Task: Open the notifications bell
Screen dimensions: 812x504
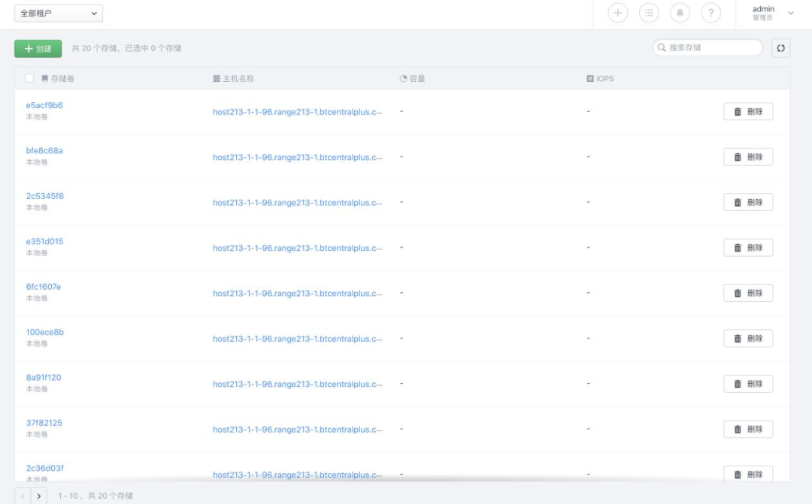Action: tap(680, 13)
